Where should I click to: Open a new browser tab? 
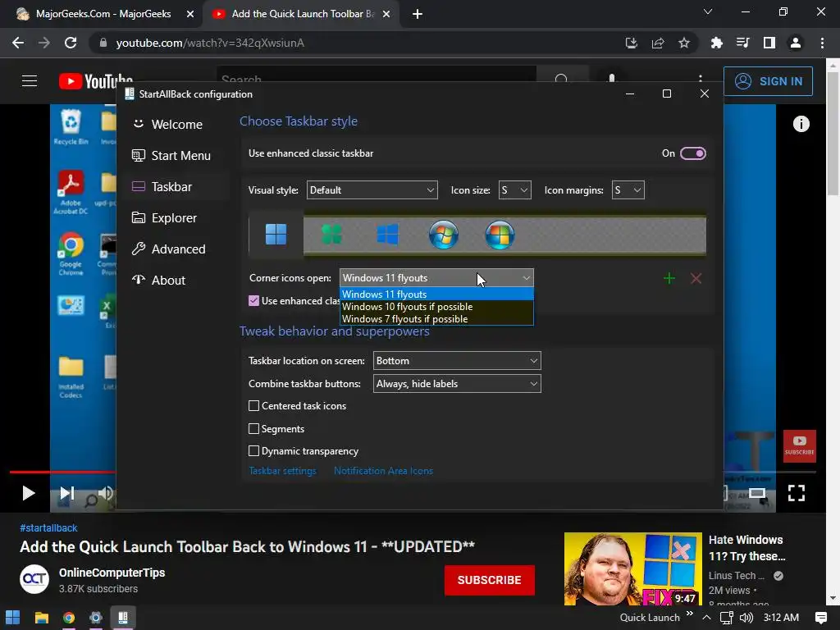coord(418,14)
